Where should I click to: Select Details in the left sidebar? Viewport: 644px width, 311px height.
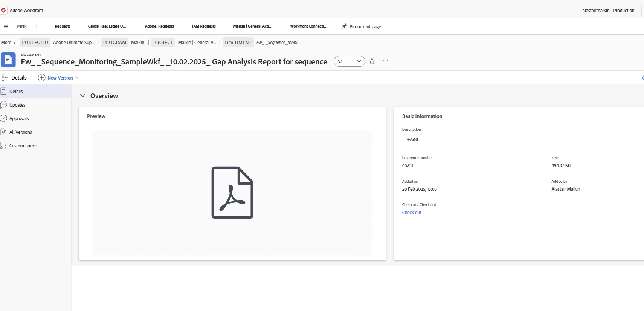pos(16,91)
